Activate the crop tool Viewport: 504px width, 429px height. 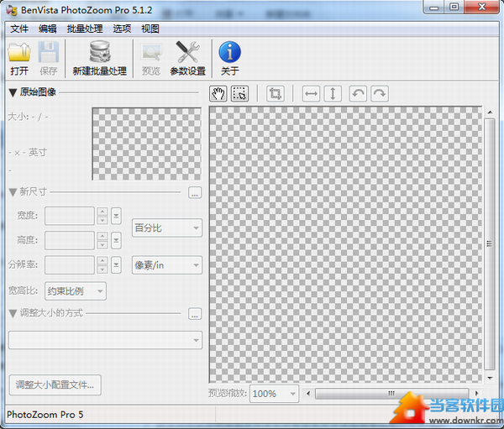coord(276,94)
